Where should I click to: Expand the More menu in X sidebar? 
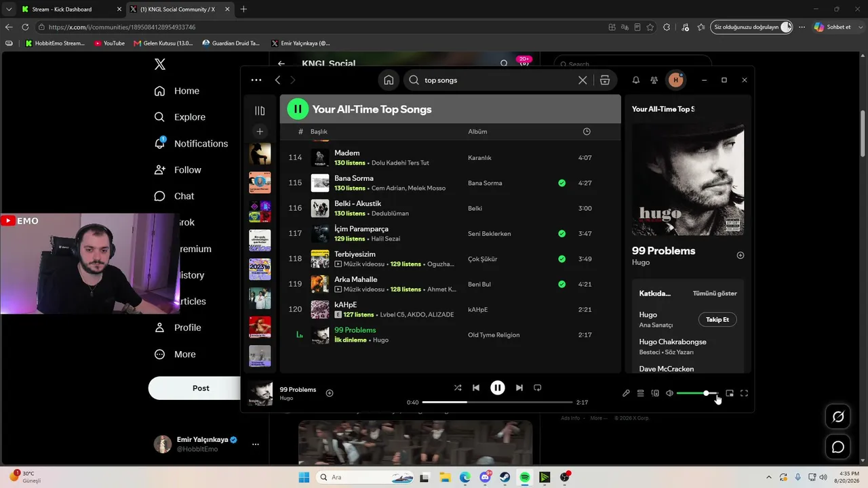tap(175, 354)
